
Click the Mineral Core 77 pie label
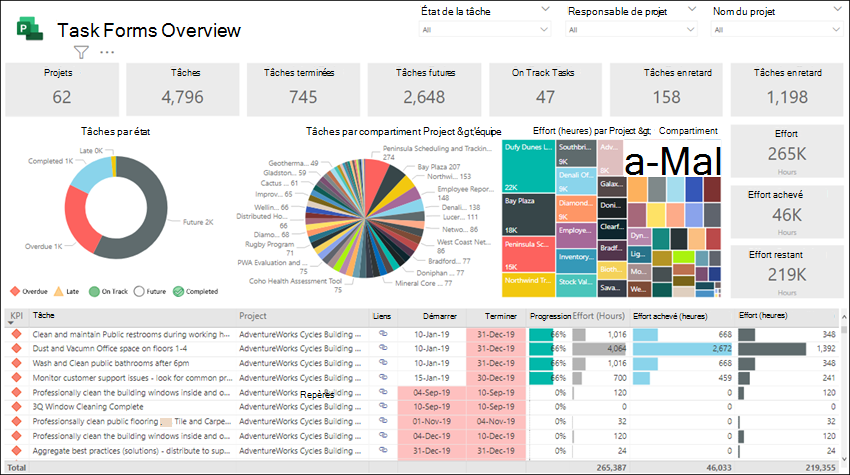(x=423, y=283)
